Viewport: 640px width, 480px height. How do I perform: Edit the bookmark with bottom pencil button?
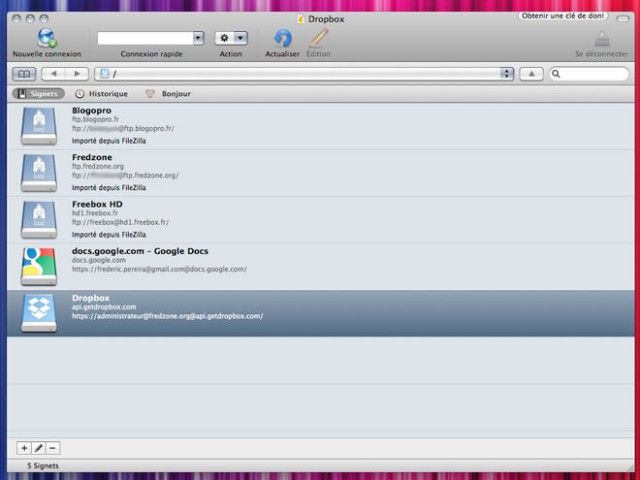coord(38,448)
